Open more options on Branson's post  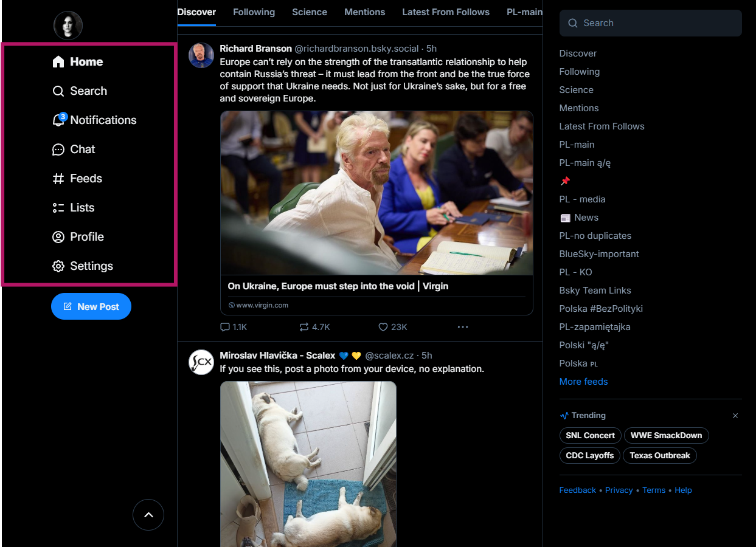463,327
